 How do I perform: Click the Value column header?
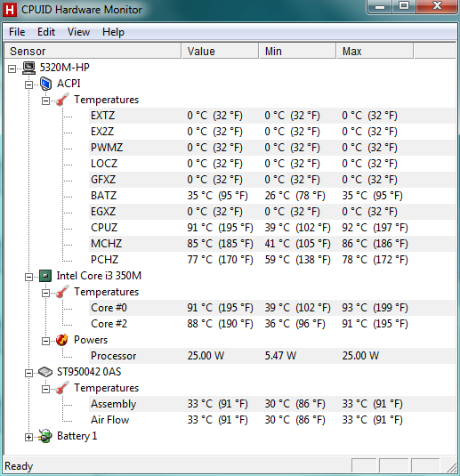tap(220, 51)
